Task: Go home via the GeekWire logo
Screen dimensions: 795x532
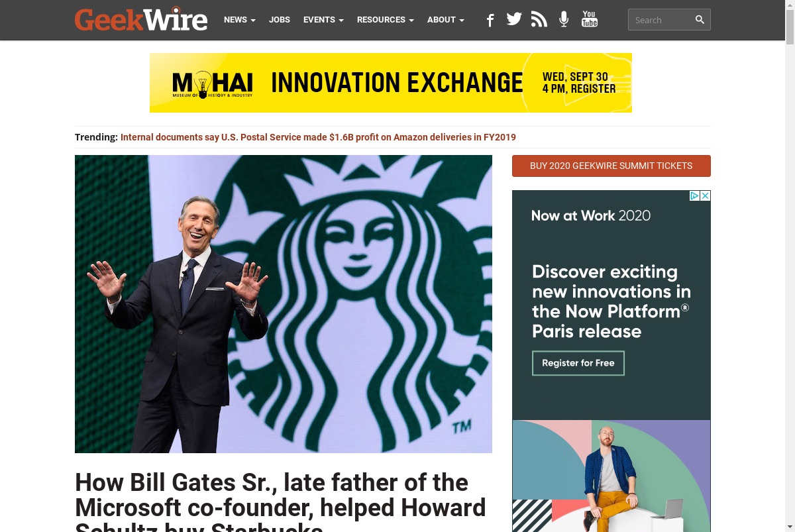Action: coord(141,20)
